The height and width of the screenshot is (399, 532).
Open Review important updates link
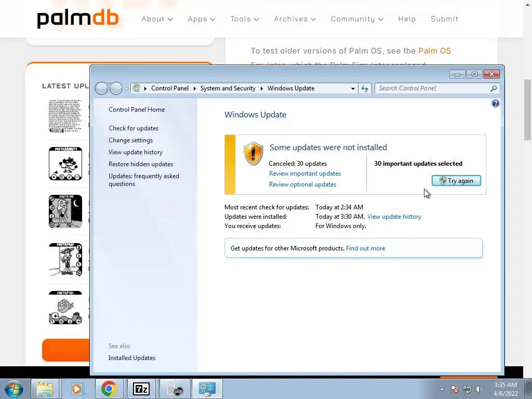[x=304, y=174]
